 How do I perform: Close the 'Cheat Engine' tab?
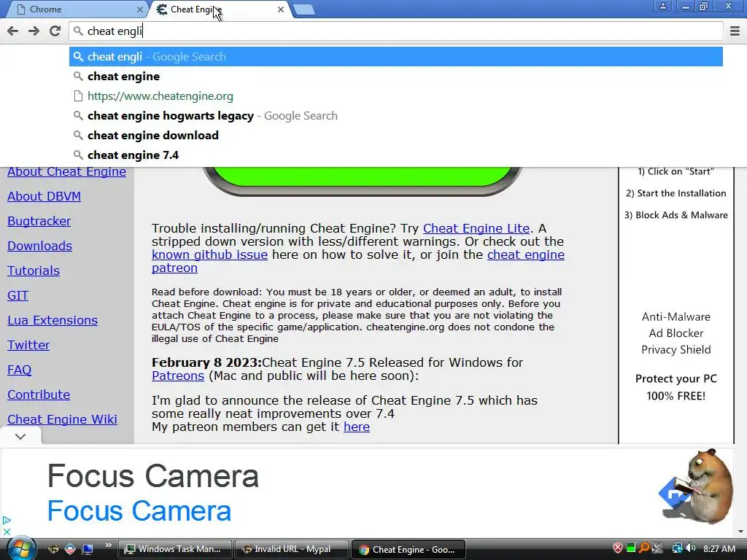click(x=281, y=9)
